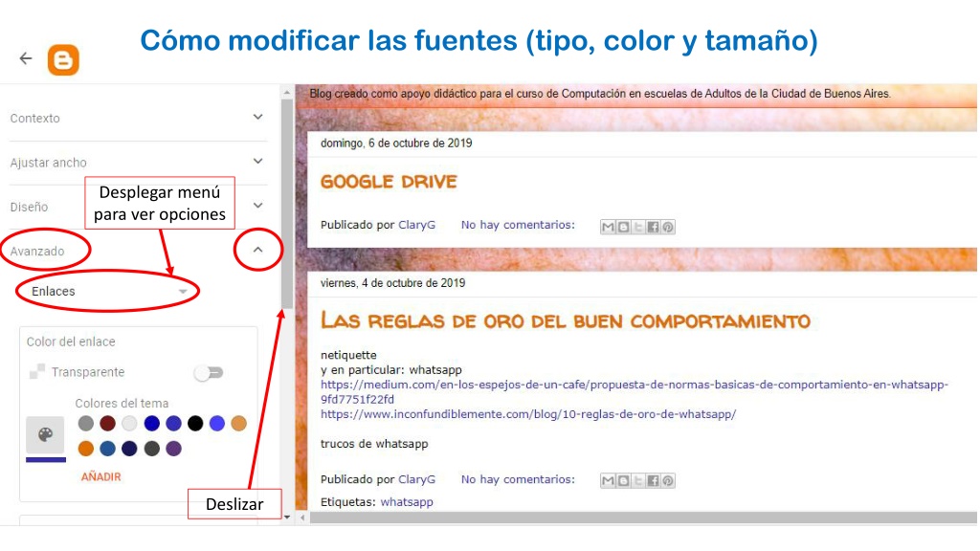Click the side panel scrollbar up arrow

[x=287, y=93]
